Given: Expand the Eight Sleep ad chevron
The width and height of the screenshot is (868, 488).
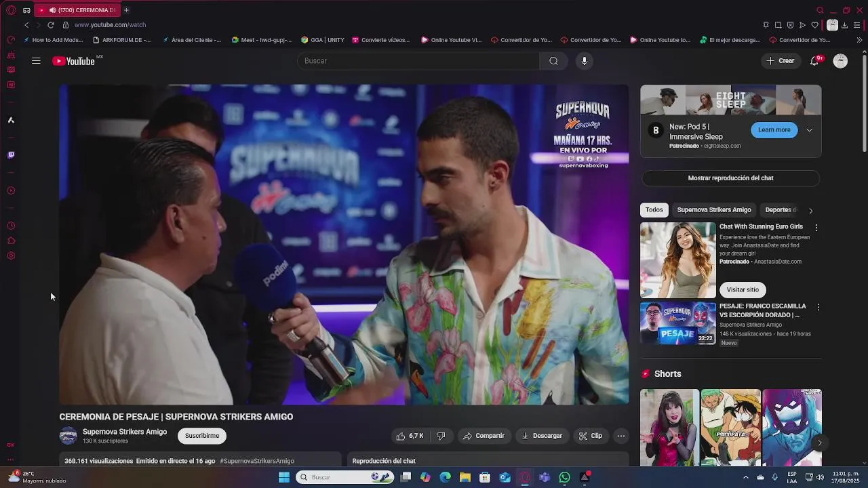Looking at the screenshot, I should [x=809, y=130].
